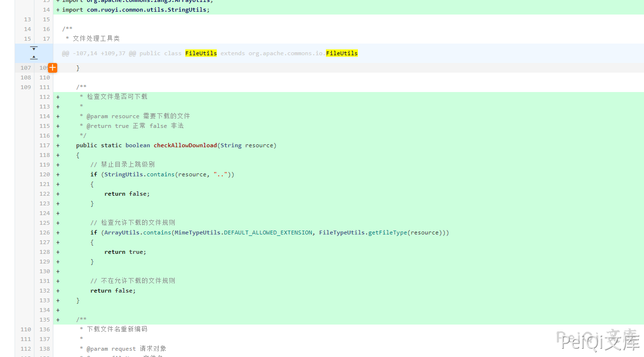Click new line number 111
This screenshot has height=357, width=644.
click(x=45, y=87)
